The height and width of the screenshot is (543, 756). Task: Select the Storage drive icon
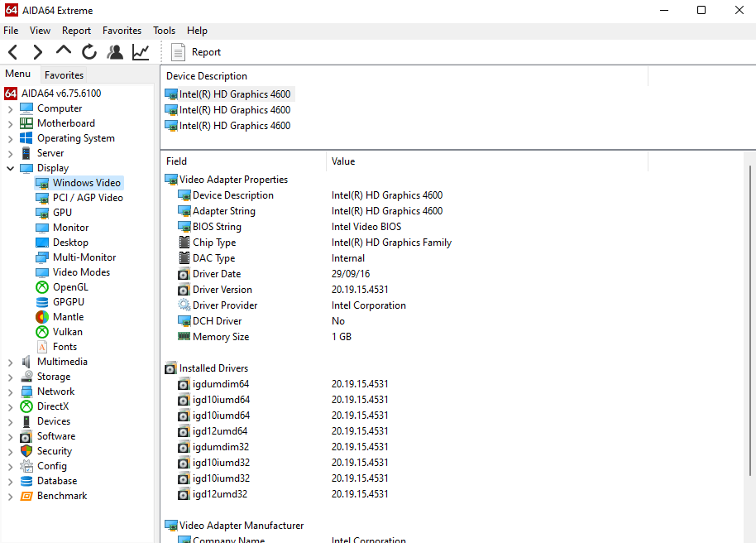[26, 377]
